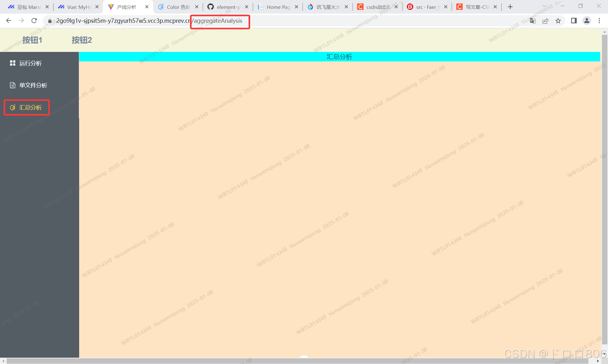Open the back button navigation history
The image size is (608, 364).
[9, 21]
